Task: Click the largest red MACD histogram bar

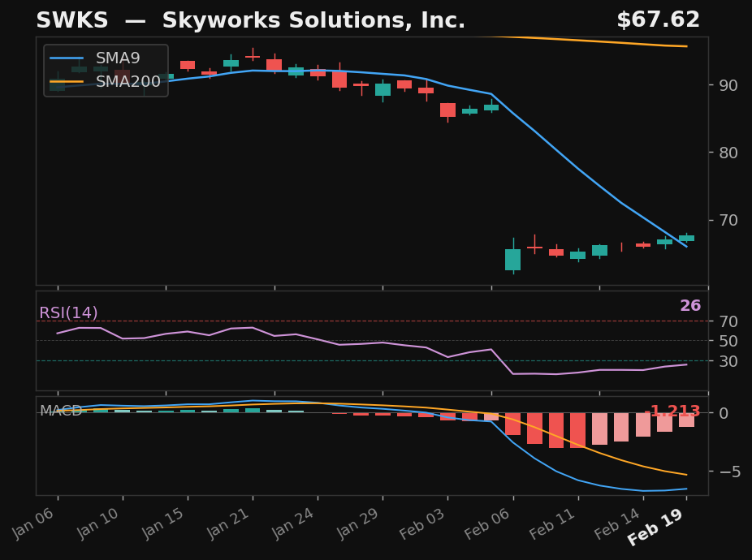Action: click(x=556, y=430)
